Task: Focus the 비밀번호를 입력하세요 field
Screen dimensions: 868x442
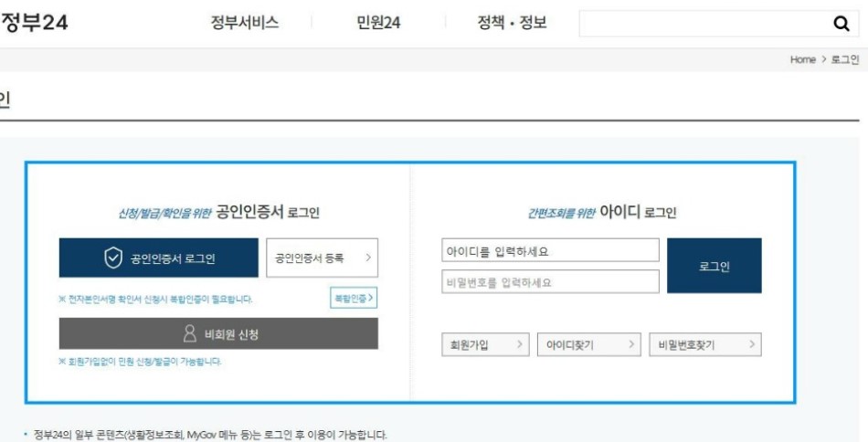Action: pos(550,281)
